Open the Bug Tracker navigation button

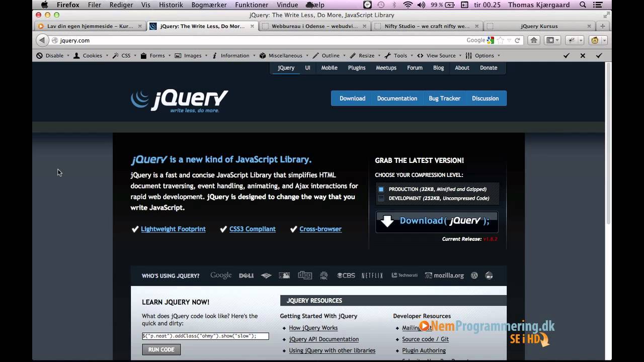[444, 99]
